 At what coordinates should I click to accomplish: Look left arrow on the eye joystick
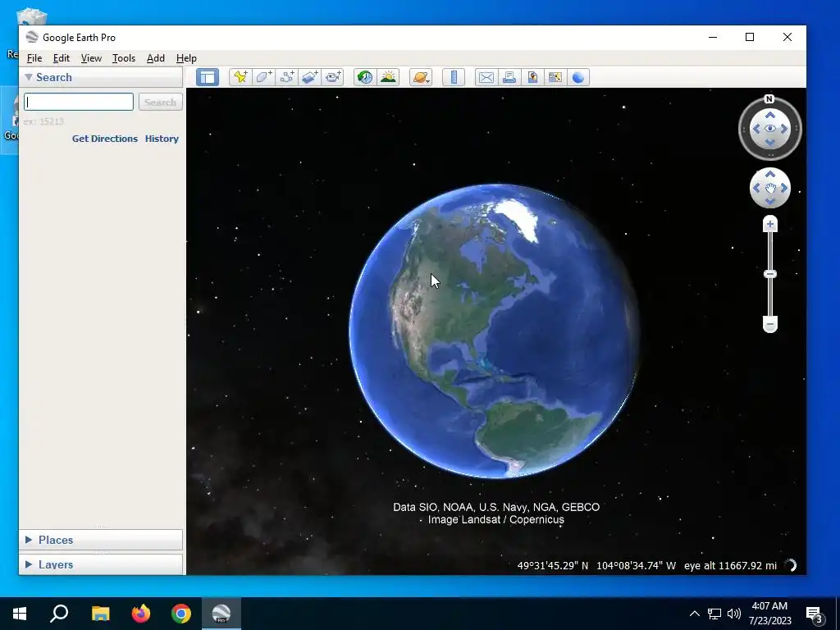point(756,129)
